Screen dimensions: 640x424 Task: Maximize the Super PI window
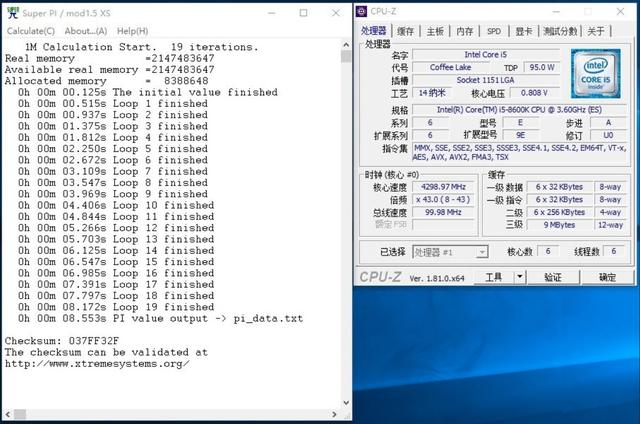coord(303,13)
